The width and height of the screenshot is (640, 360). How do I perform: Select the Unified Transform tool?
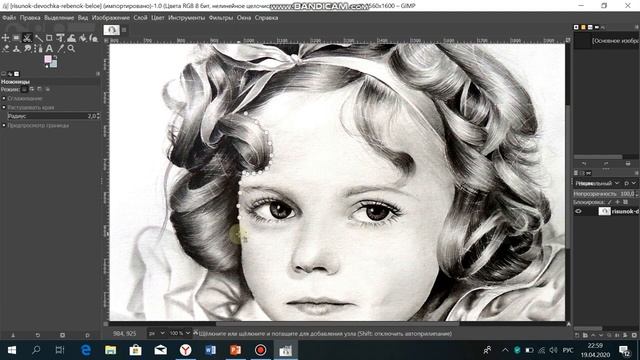60,38
